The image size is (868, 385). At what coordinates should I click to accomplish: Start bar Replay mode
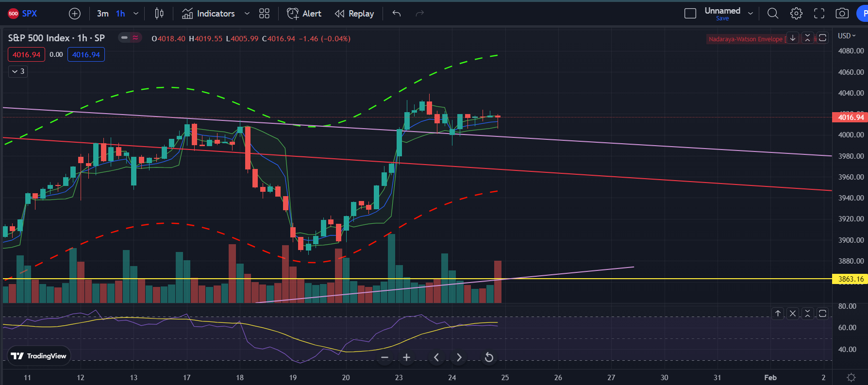pos(355,14)
